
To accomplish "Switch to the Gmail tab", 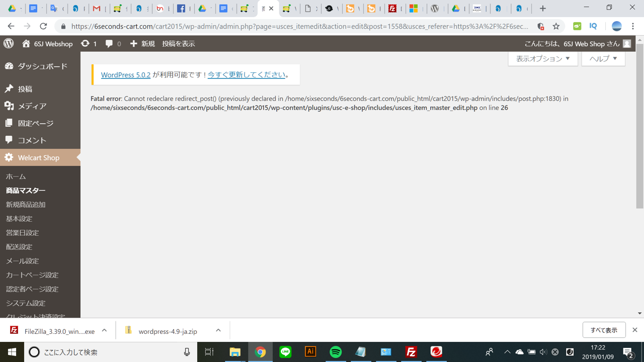I will [x=99, y=9].
